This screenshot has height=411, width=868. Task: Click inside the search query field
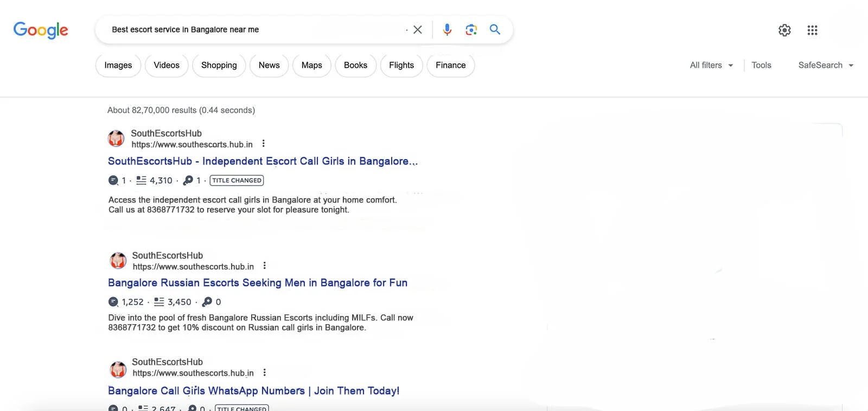point(255,30)
